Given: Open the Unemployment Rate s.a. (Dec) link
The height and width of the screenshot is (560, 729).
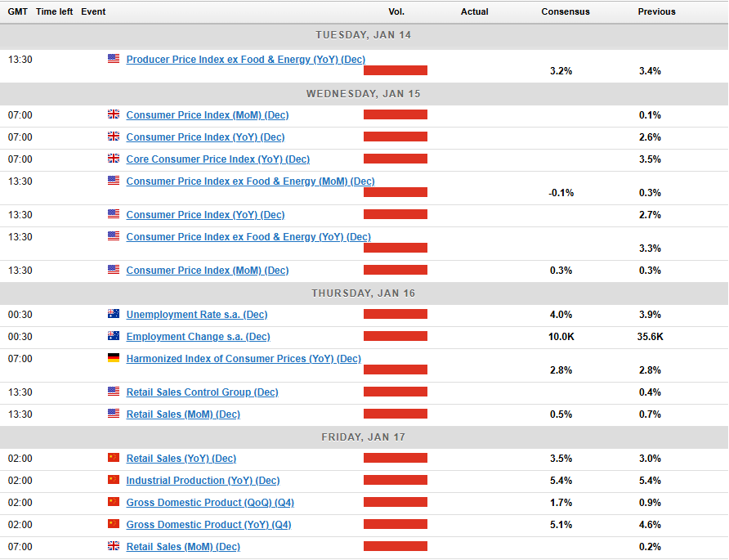Looking at the screenshot, I should point(196,315).
